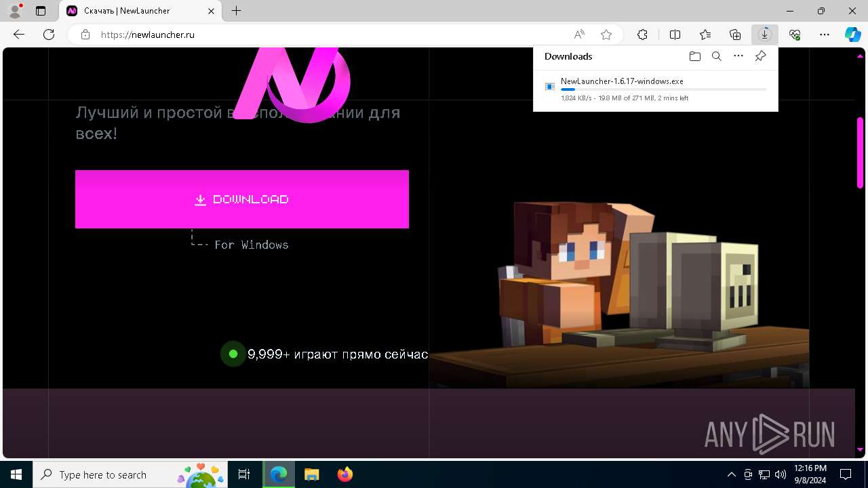The height and width of the screenshot is (488, 868).
Task: Close the NewLauncher tab
Action: [x=212, y=11]
